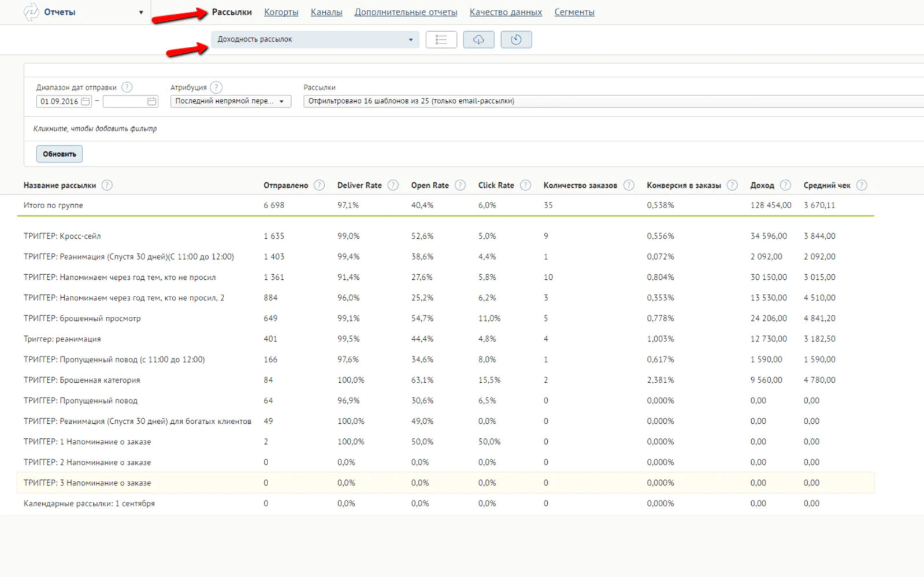This screenshot has width=924, height=577.
Task: Show help for Open Rate column
Action: [460, 185]
